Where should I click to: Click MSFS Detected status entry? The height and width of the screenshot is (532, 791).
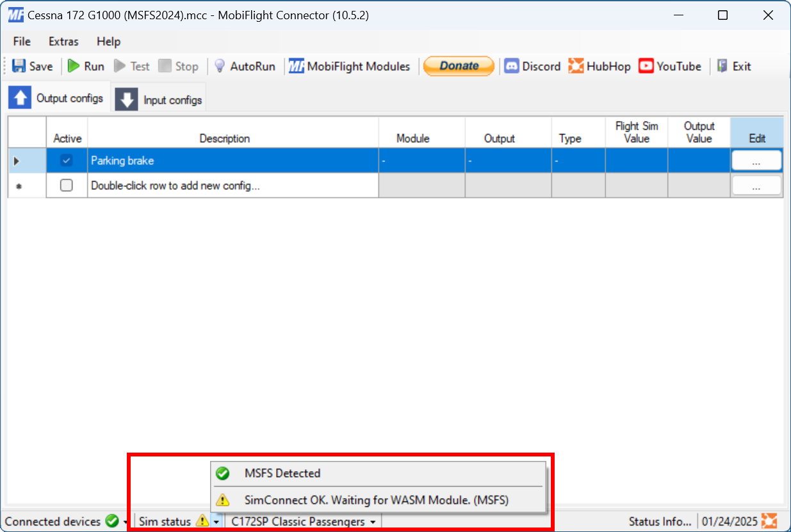(x=379, y=474)
